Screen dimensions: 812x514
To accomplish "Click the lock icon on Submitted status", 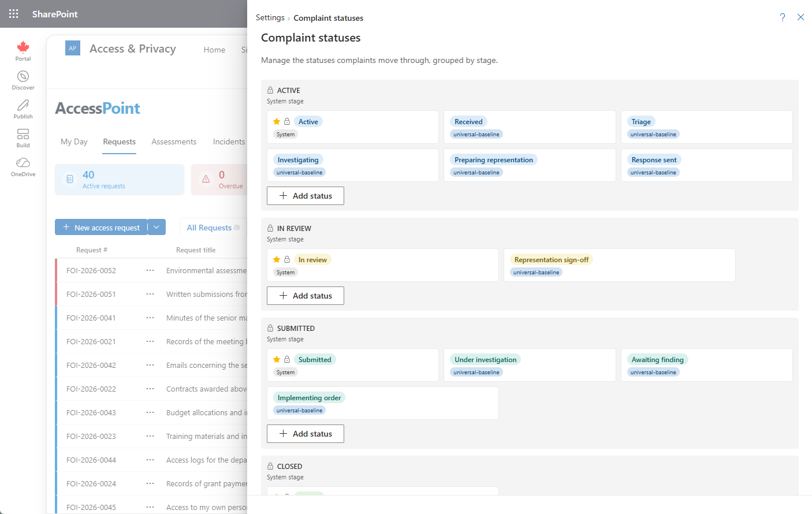I will tap(287, 359).
